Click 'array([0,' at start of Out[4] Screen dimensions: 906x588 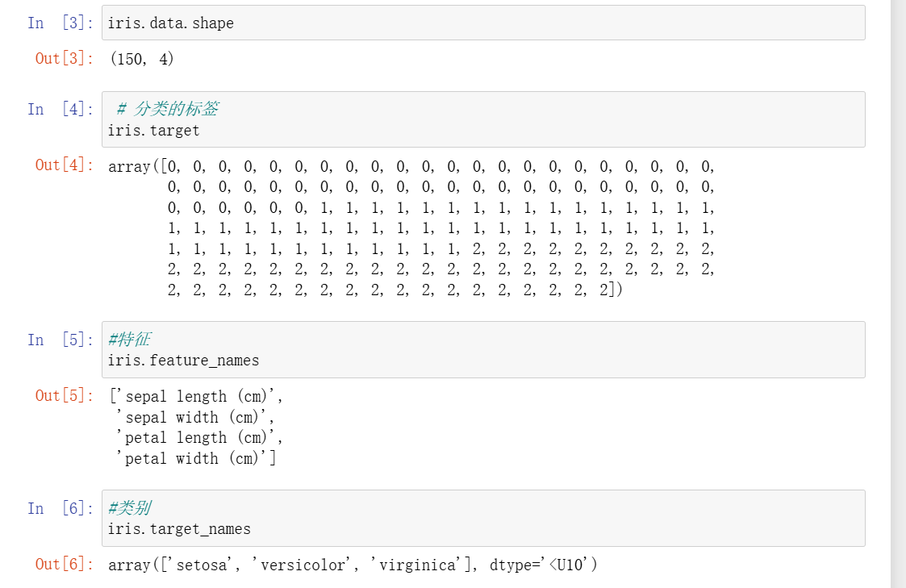tap(144, 167)
